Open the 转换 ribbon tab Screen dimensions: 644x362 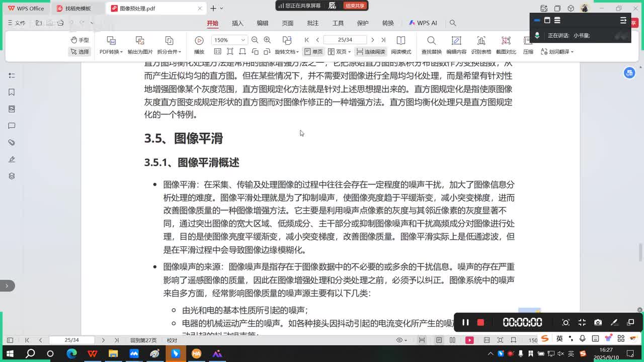[x=388, y=23]
